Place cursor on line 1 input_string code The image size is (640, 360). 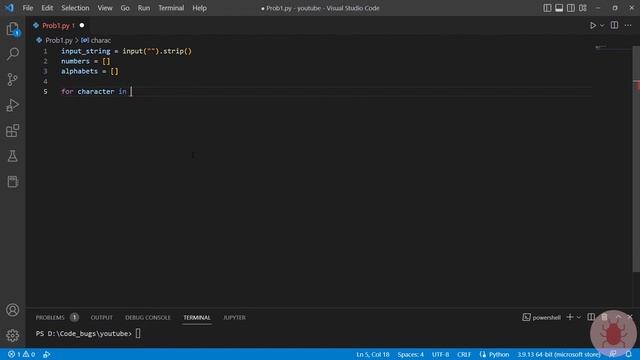pyautogui.click(x=126, y=51)
